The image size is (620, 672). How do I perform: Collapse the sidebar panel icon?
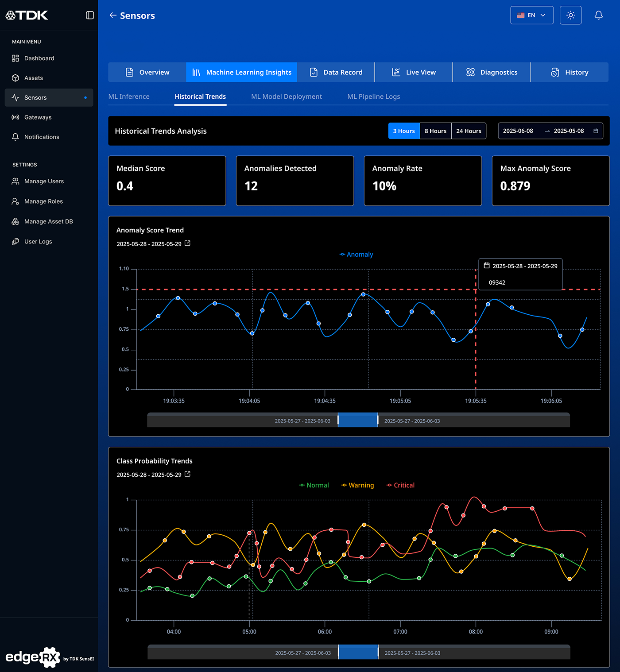tap(90, 15)
